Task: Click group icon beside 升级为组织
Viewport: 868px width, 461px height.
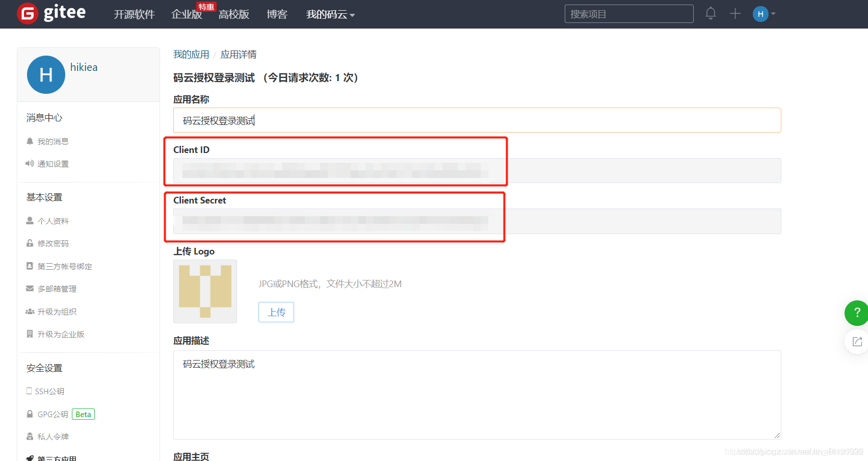Action: click(x=30, y=312)
